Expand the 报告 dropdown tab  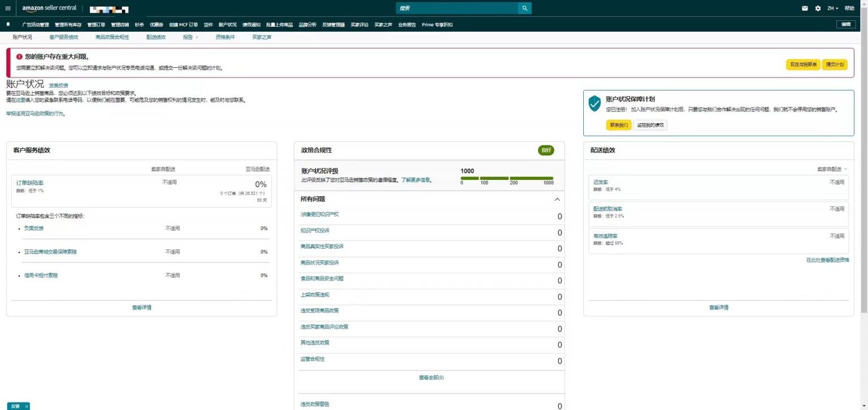[190, 37]
